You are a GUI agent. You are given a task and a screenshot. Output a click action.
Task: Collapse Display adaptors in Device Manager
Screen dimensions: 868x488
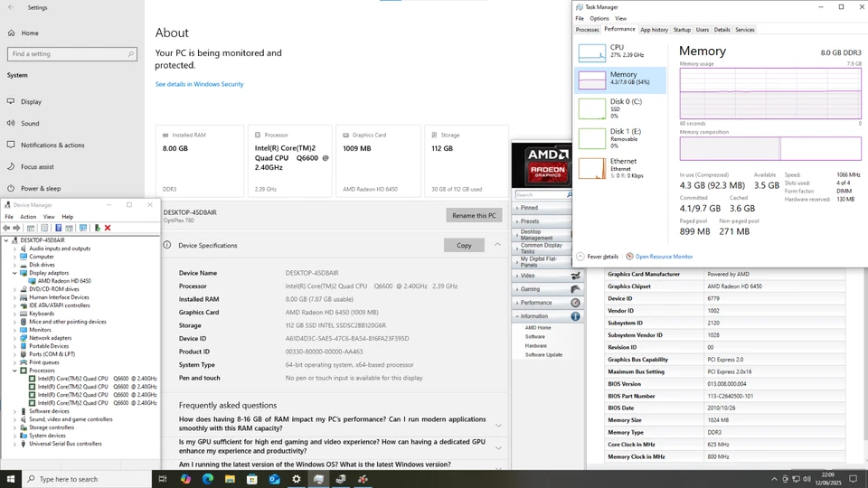[15, 273]
